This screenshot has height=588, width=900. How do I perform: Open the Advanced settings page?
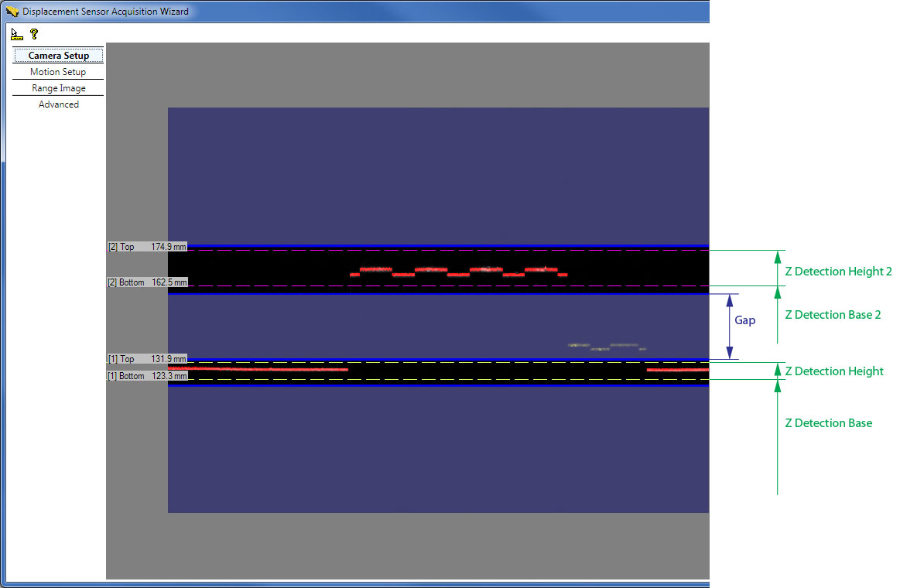(58, 104)
